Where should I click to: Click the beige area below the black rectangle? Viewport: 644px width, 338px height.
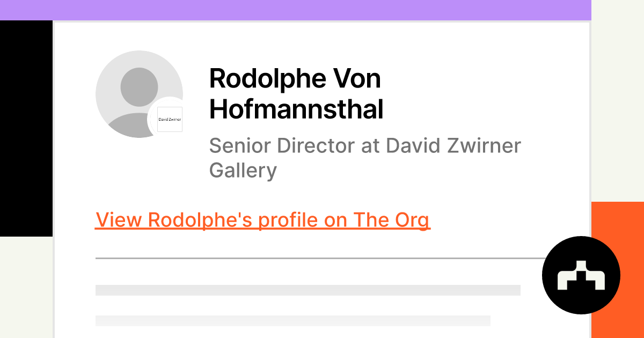[x=26, y=287]
